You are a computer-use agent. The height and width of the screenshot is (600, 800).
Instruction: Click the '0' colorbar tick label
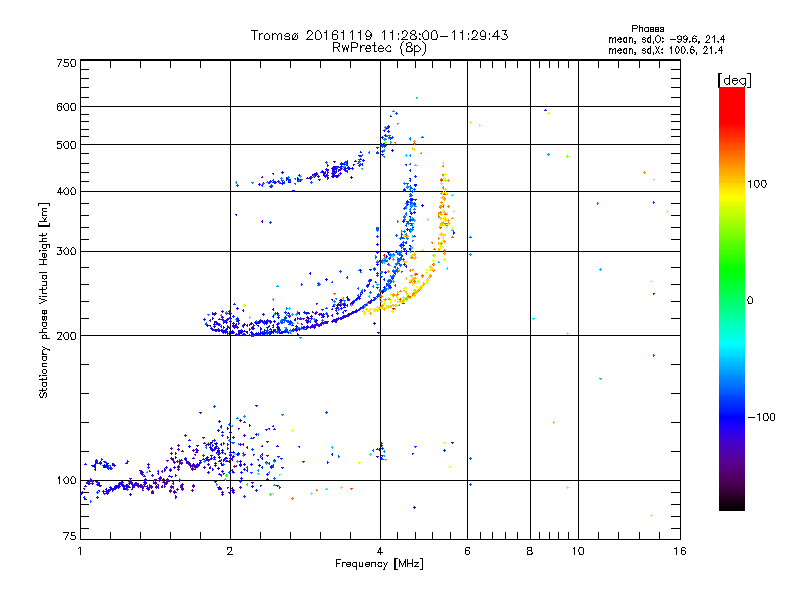(750, 301)
